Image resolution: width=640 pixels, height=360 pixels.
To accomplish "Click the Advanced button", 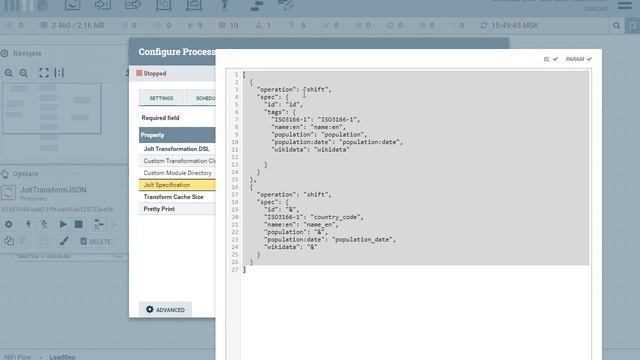I will pyautogui.click(x=165, y=309).
